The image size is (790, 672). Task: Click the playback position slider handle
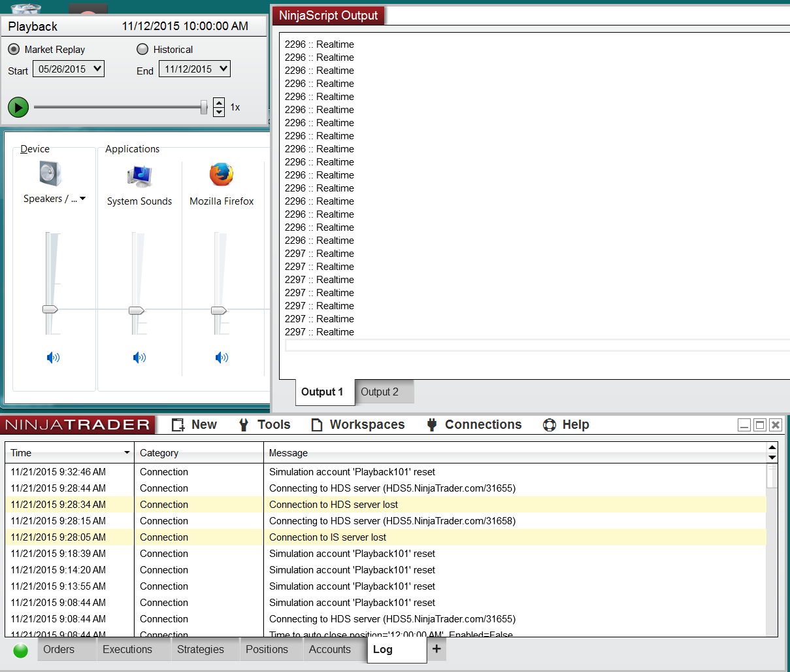coord(204,107)
